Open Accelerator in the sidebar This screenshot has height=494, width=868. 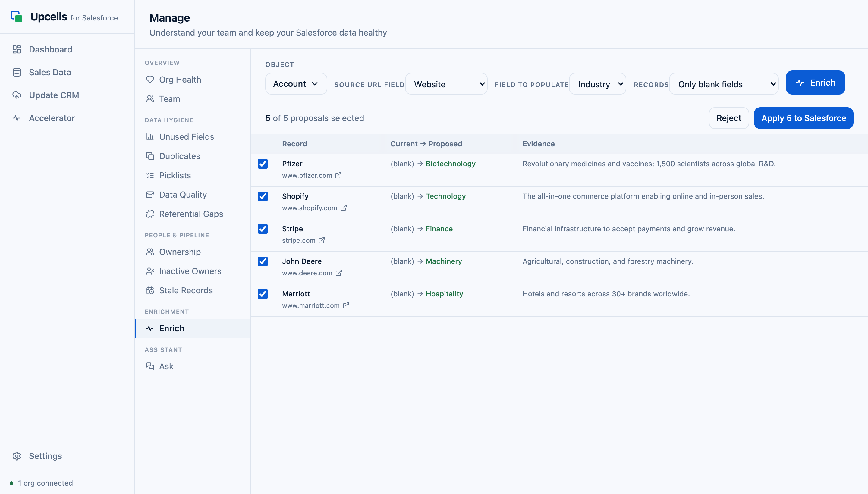click(67, 118)
